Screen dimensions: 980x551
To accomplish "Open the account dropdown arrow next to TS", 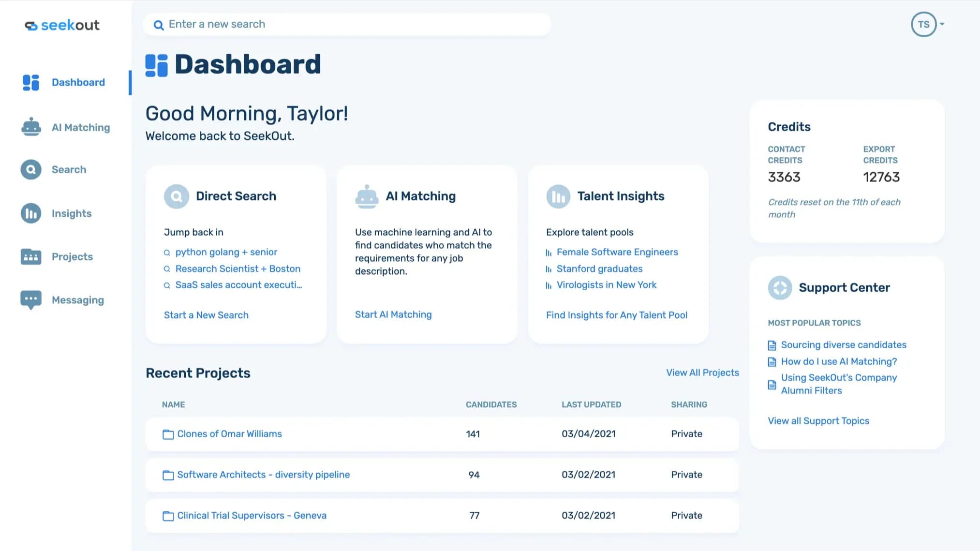I will [942, 24].
